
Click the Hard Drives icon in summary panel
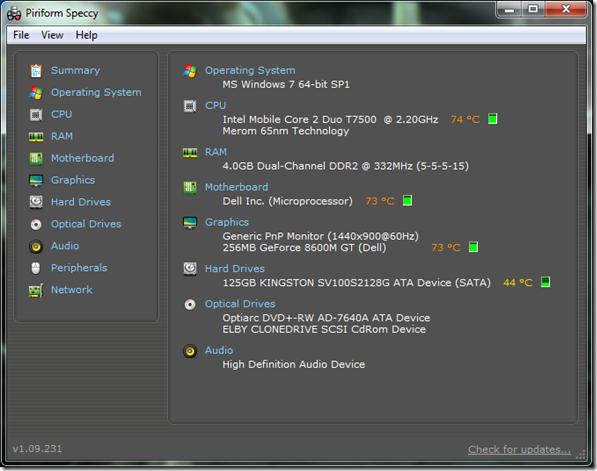click(x=190, y=268)
